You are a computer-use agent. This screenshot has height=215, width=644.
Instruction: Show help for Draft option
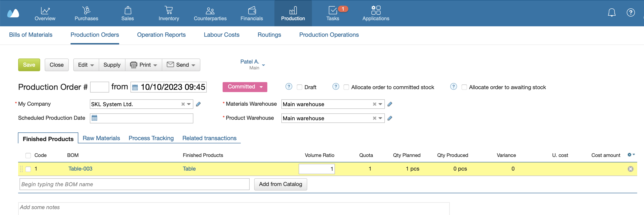pos(289,86)
